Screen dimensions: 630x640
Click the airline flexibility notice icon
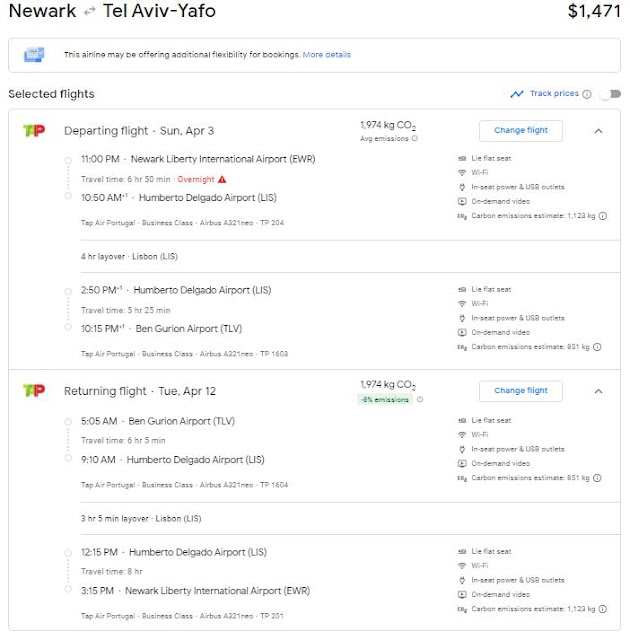coord(34,55)
